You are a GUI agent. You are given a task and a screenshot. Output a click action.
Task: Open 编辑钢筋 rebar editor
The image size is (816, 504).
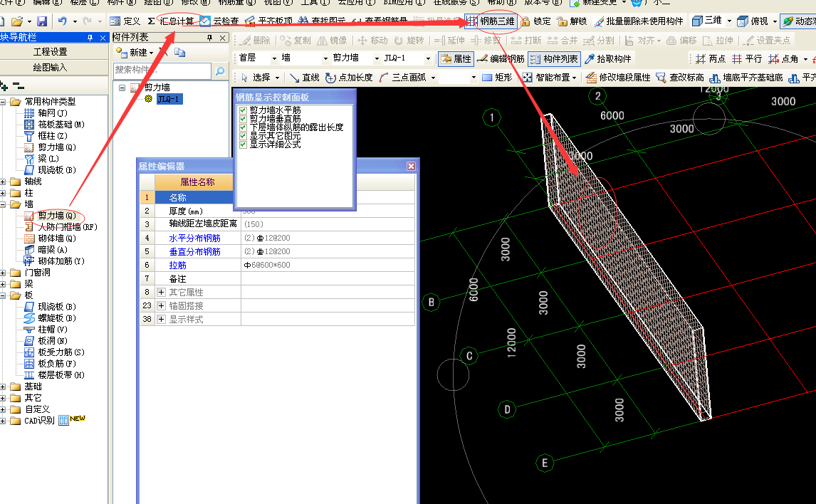pos(501,59)
